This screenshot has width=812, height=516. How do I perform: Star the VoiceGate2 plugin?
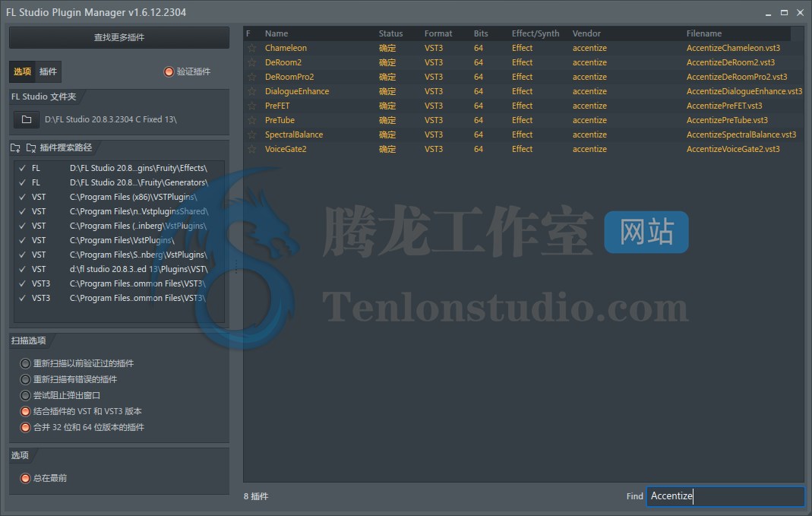pos(251,150)
